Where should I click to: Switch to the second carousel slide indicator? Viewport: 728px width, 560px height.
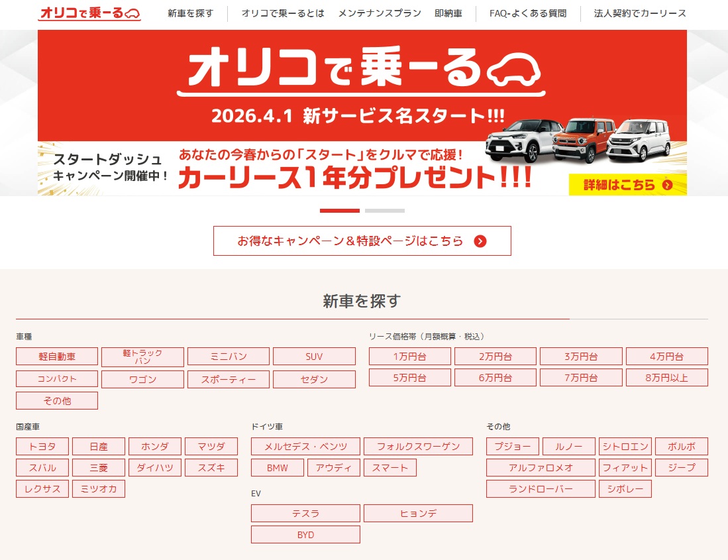click(384, 211)
